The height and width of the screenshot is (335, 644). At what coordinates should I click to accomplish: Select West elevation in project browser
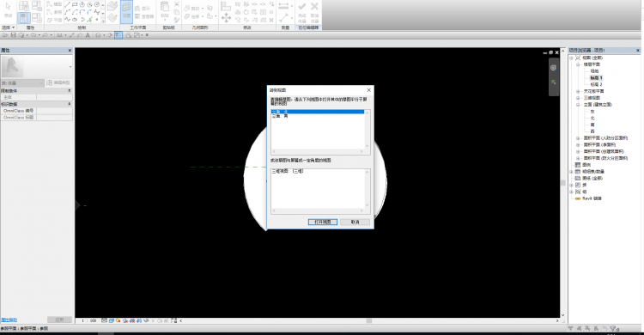592,131
